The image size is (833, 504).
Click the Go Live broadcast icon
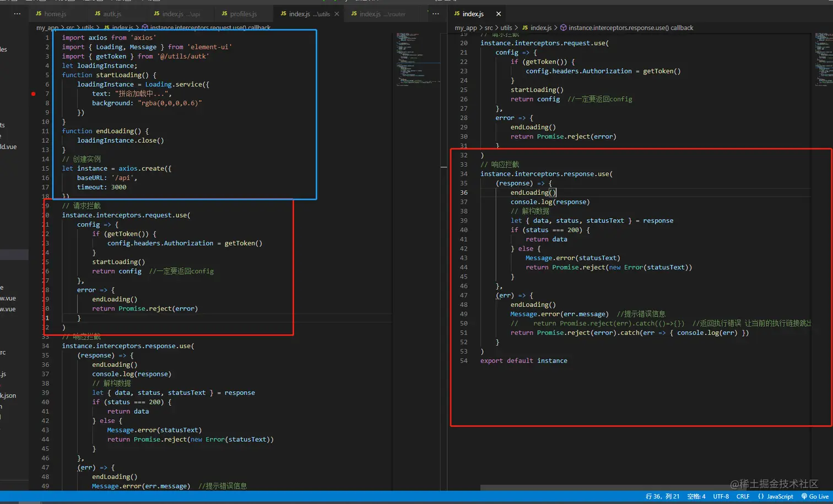tap(804, 496)
